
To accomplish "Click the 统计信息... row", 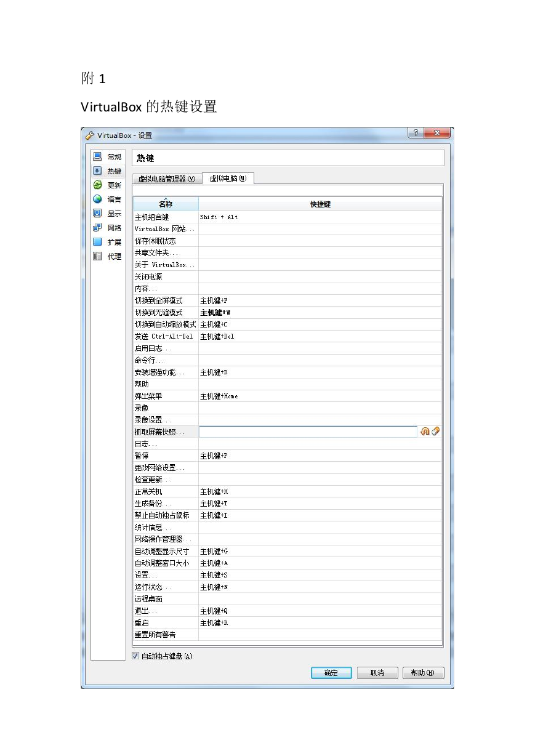I will (x=288, y=528).
